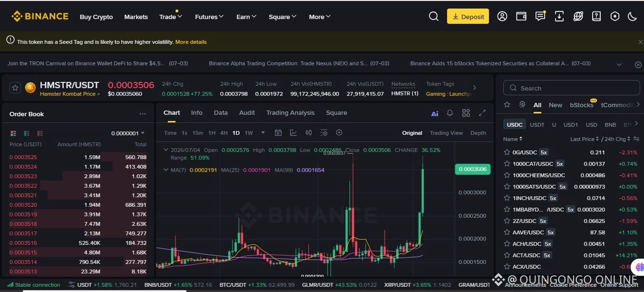Open order book three-dot menu

click(143, 114)
